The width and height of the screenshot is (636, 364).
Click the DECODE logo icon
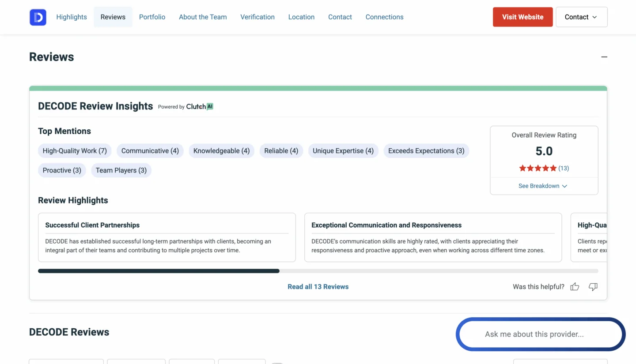(38, 17)
